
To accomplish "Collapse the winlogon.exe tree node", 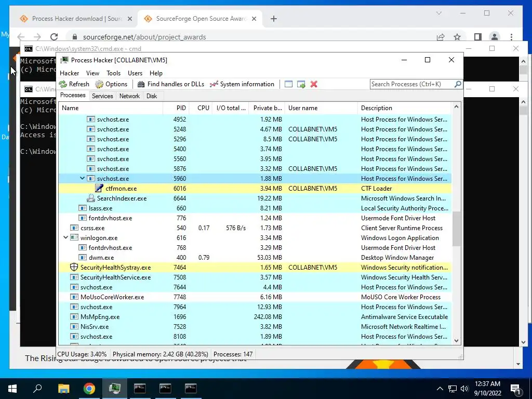I will pos(65,237).
